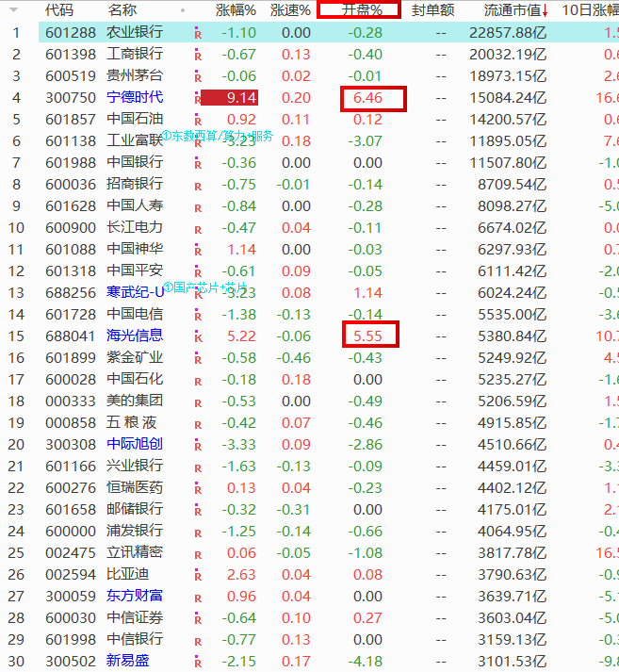This screenshot has height=672, width=619.
Task: Click the R margin icon for 兴业银行
Action: coord(198,467)
